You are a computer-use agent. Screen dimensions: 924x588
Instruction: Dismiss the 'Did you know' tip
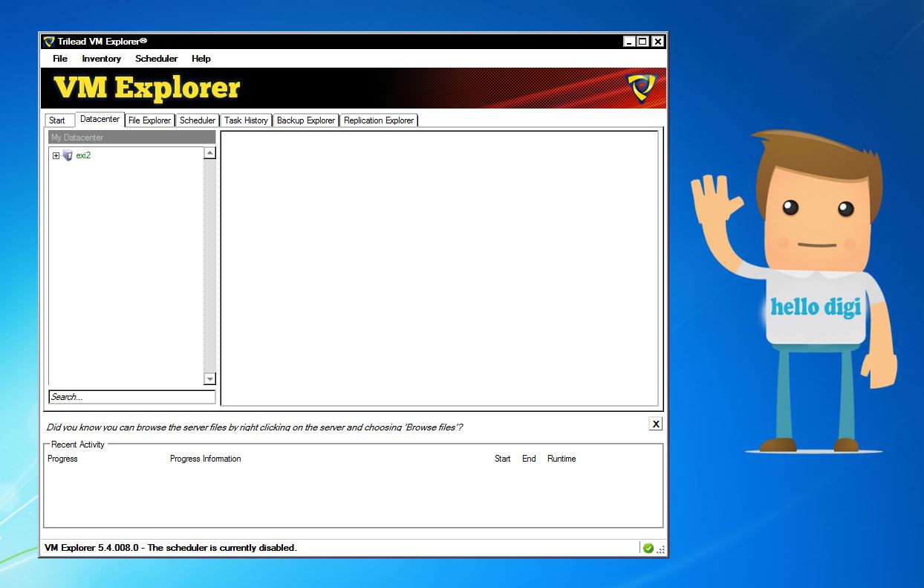655,424
